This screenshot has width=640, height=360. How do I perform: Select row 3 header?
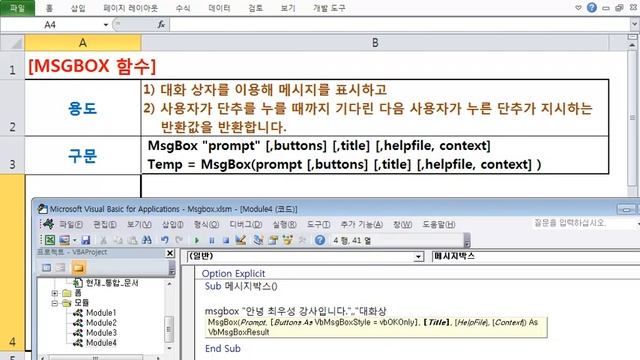[12, 155]
